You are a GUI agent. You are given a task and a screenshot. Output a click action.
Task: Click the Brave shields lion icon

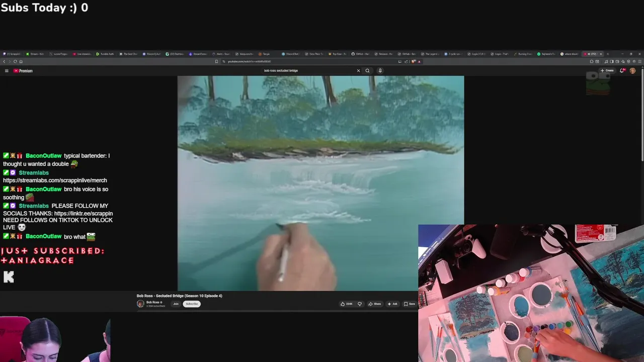pyautogui.click(x=413, y=61)
